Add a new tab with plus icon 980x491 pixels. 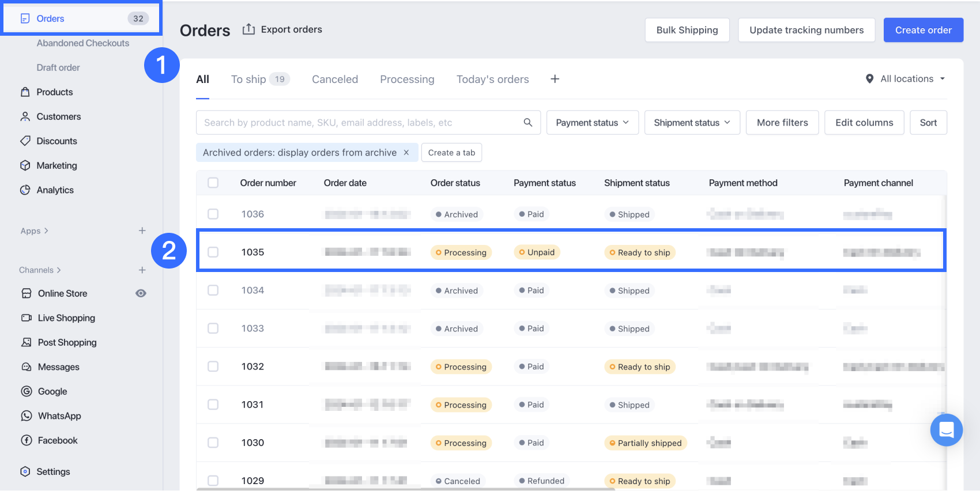(555, 79)
